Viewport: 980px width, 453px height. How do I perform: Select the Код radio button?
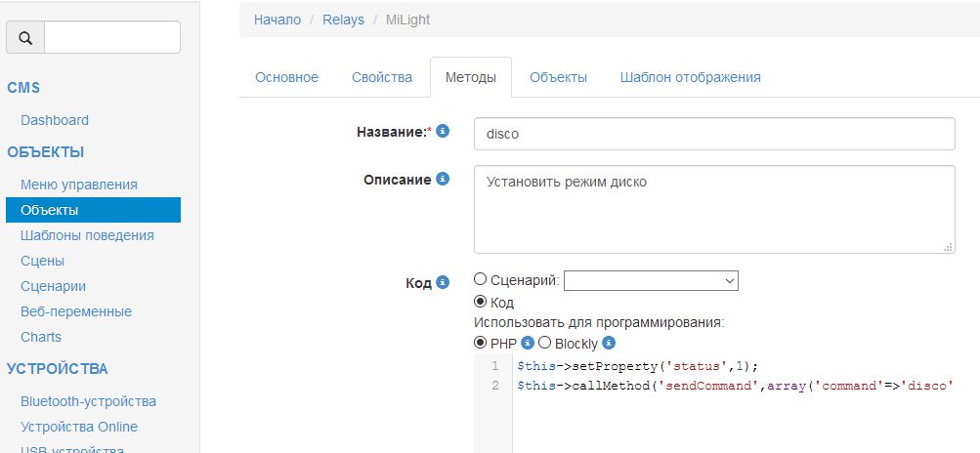pos(480,303)
